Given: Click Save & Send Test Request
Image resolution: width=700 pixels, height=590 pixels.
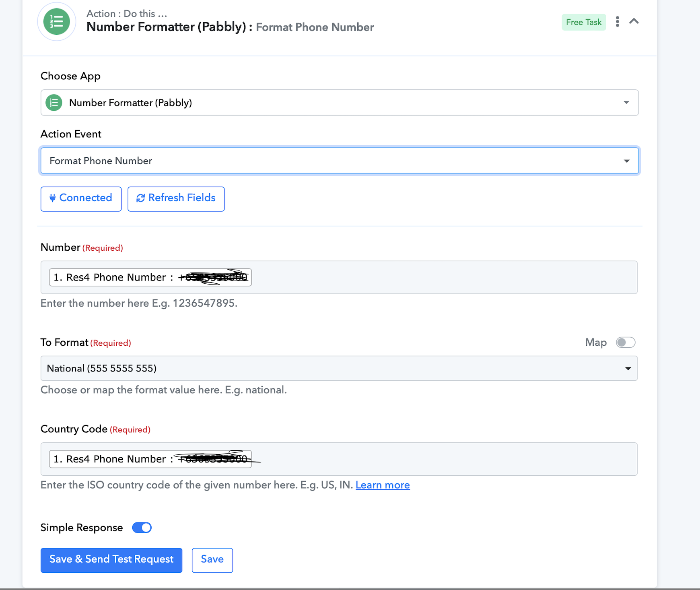Looking at the screenshot, I should click(x=111, y=560).
